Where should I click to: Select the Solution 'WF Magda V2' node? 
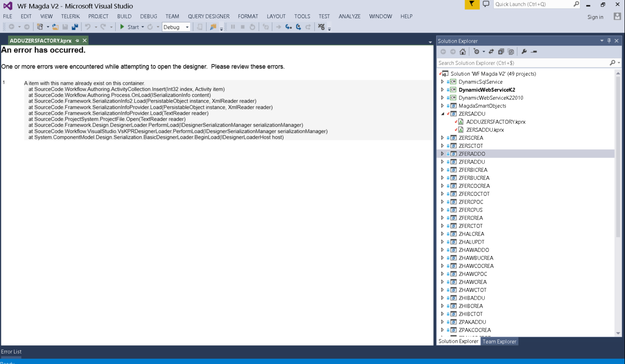[493, 74]
